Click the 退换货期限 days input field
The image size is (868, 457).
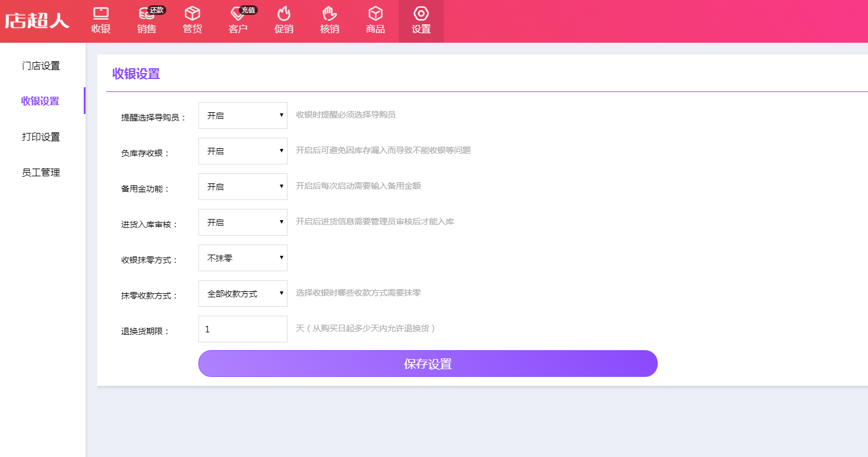243,329
